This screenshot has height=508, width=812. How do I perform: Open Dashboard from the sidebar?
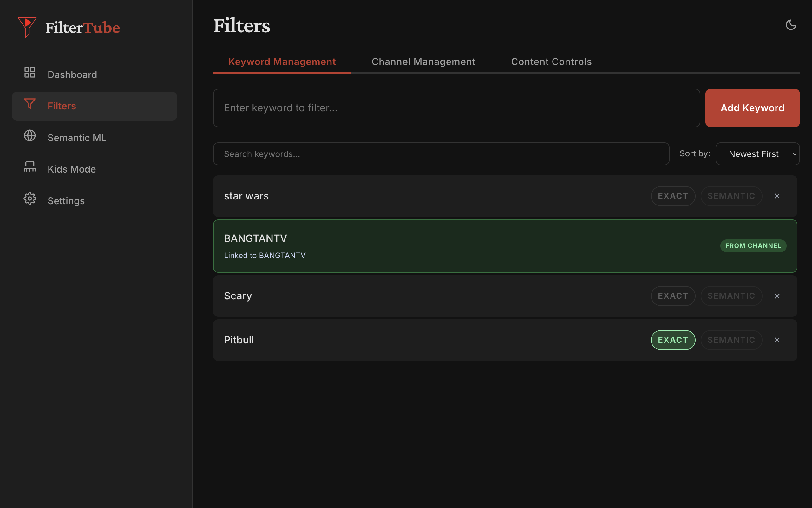click(x=72, y=74)
